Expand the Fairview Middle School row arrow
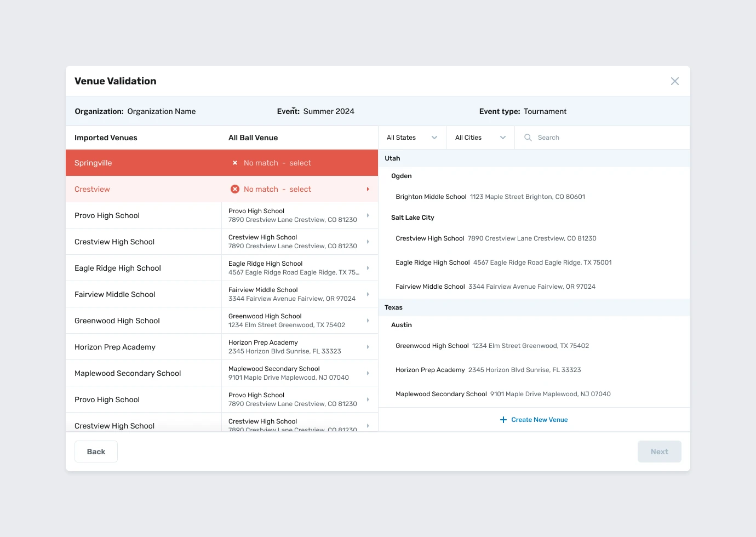 point(368,294)
